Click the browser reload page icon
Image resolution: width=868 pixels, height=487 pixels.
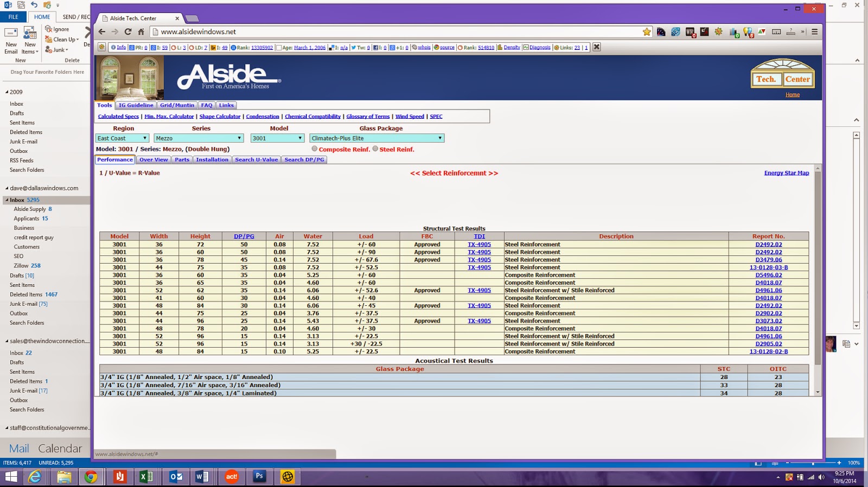[x=128, y=31]
